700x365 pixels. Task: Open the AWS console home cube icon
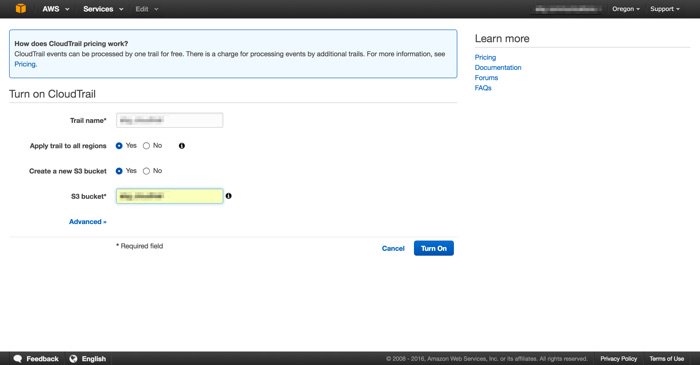(x=21, y=8)
